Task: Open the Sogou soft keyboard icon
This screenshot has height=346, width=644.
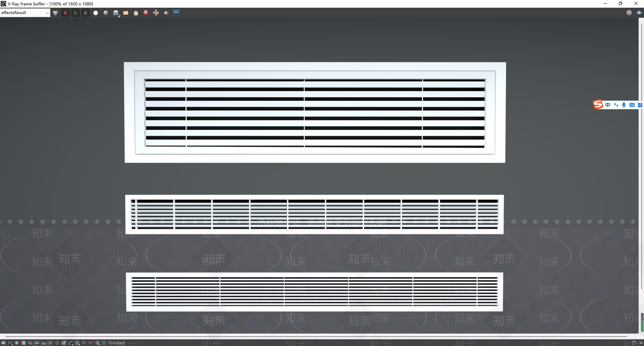Action: (632, 105)
